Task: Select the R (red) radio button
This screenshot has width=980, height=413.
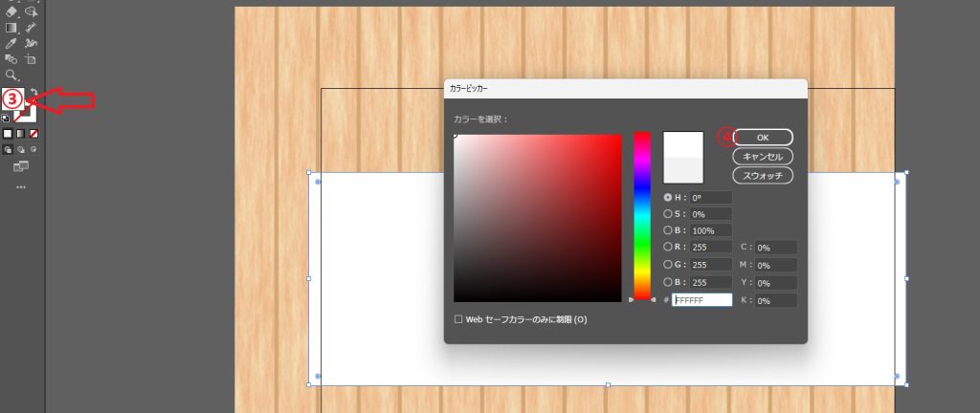Action: (668, 248)
